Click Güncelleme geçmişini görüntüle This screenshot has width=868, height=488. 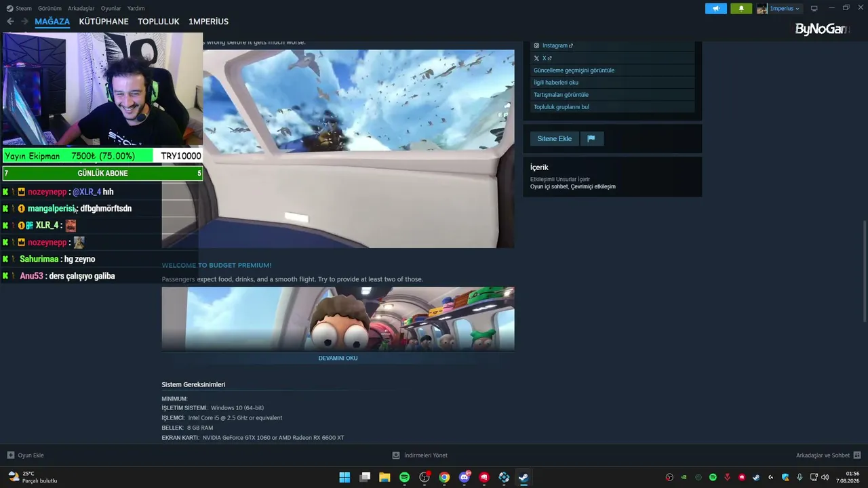pyautogui.click(x=574, y=70)
